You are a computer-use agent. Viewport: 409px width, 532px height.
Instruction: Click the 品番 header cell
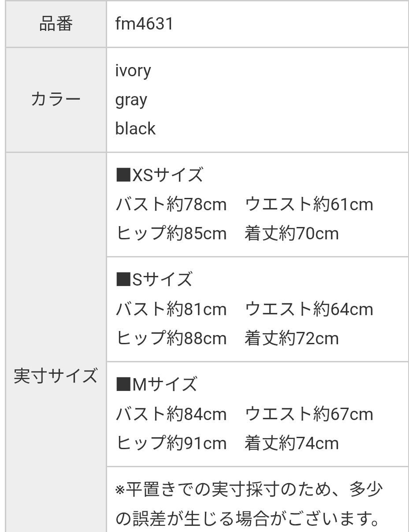tap(56, 24)
